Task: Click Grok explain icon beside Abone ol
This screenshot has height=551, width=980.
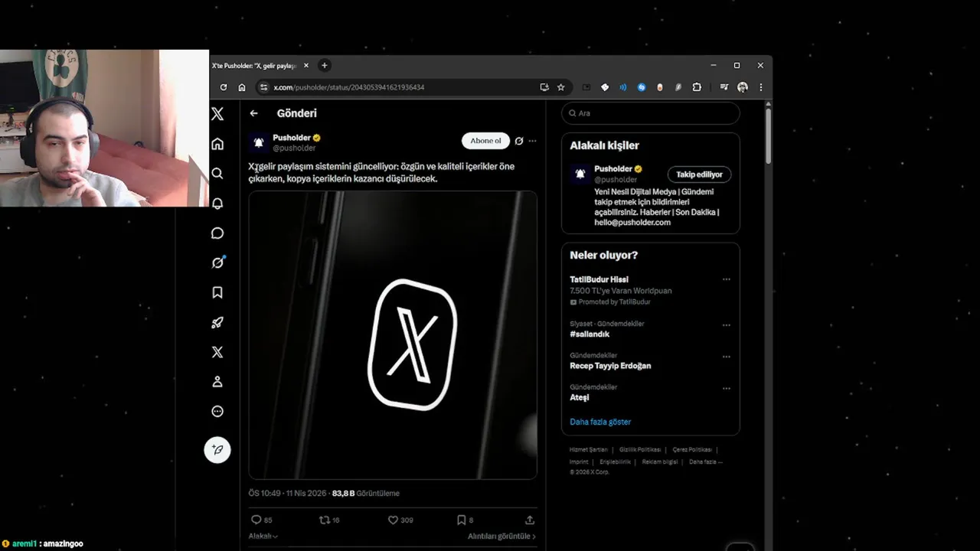Action: 519,141
